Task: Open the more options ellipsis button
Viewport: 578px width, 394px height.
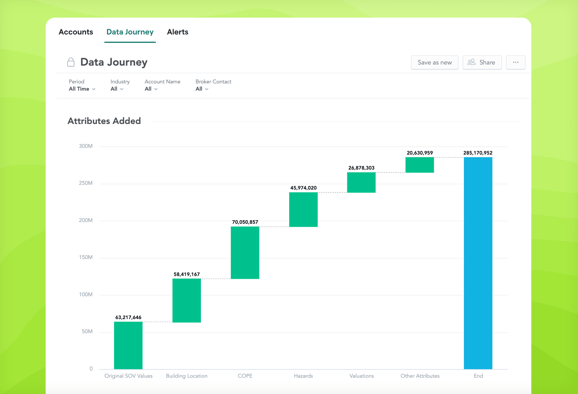Action: (516, 63)
